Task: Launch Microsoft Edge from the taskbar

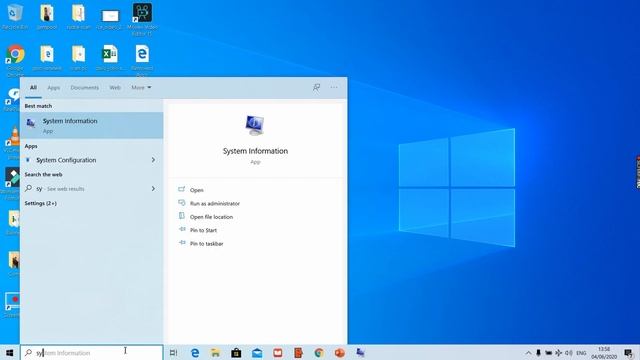Action: [195, 353]
